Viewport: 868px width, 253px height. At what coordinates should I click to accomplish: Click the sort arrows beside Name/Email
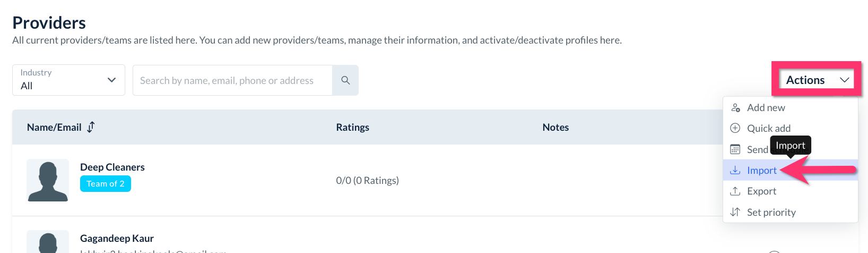[91, 127]
